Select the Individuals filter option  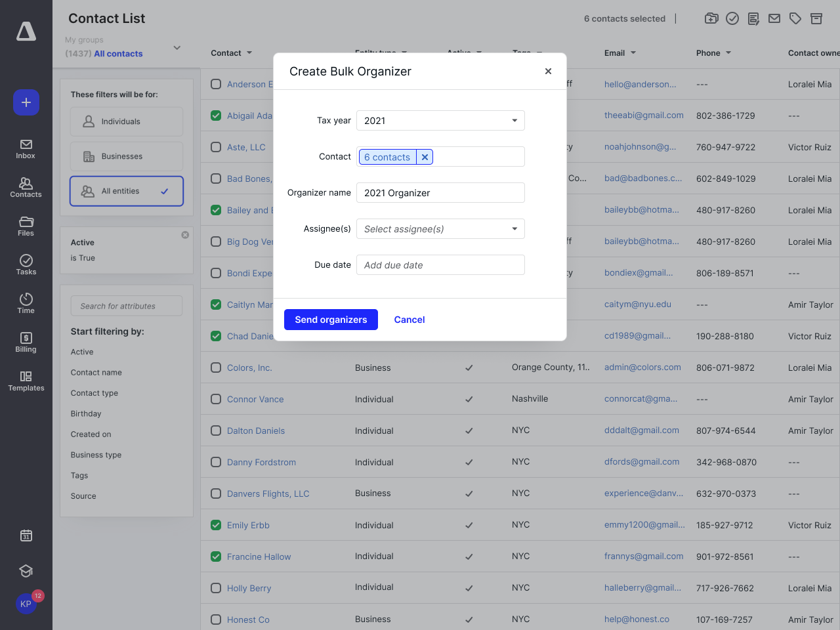click(127, 122)
